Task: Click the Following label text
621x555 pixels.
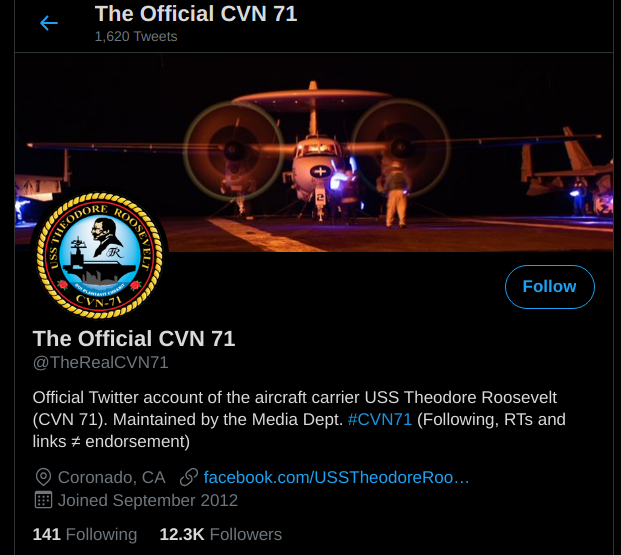Action: (101, 534)
